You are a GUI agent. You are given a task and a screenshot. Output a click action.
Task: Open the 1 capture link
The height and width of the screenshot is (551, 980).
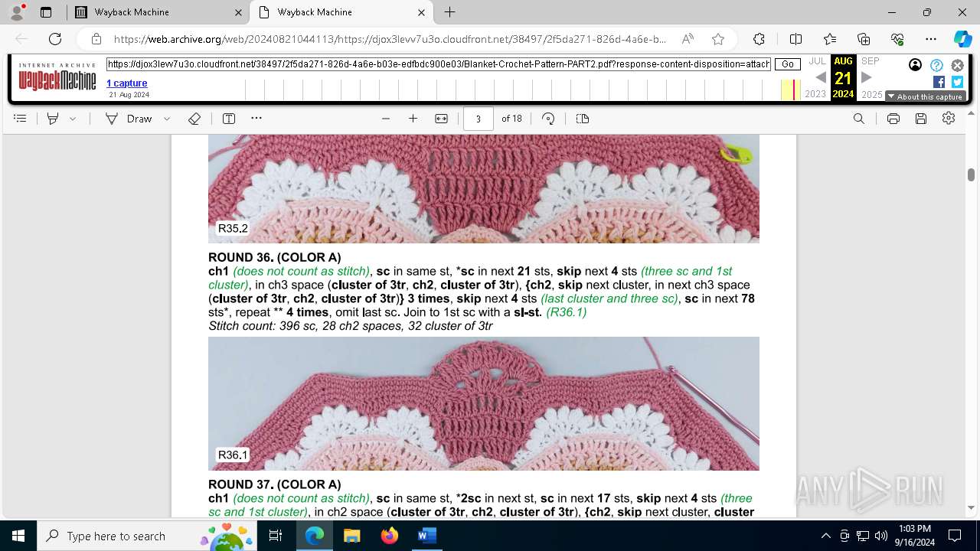pyautogui.click(x=126, y=83)
